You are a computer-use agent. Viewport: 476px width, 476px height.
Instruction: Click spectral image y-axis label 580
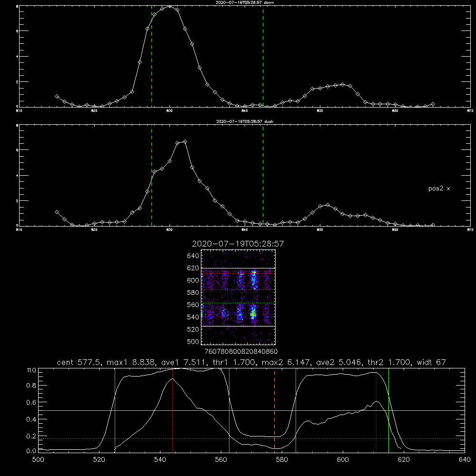point(193,293)
